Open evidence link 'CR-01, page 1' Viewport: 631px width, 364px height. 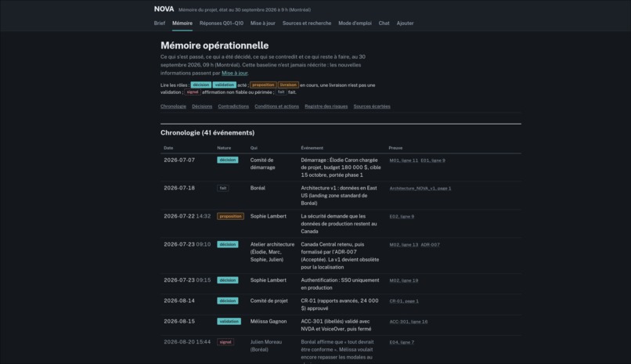coord(404,301)
